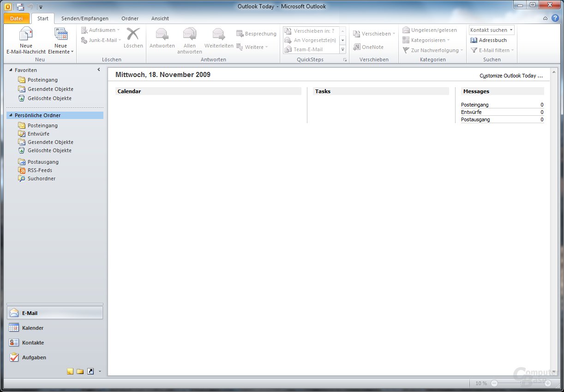The height and width of the screenshot is (392, 564).
Task: Click the Undo quick access icon
Action: pos(30,6)
